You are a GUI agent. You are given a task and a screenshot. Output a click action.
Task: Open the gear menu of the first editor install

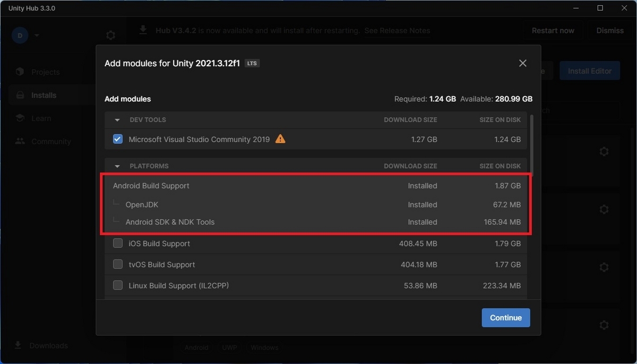click(x=604, y=152)
